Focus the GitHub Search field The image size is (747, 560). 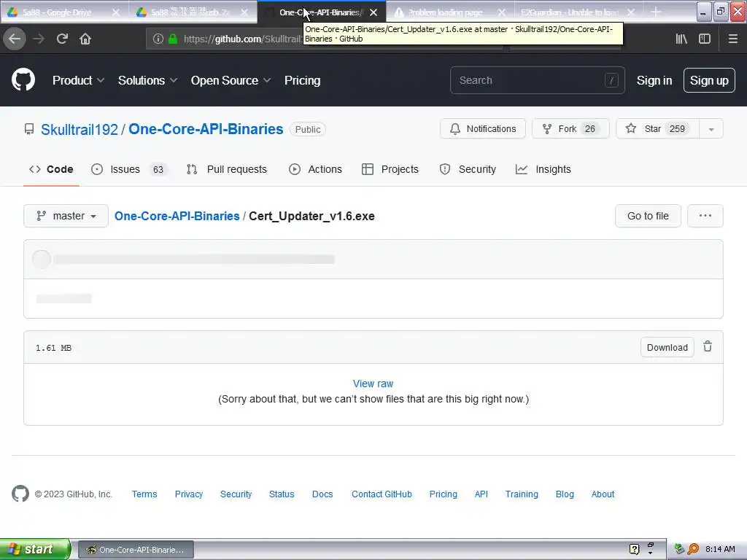tap(537, 80)
